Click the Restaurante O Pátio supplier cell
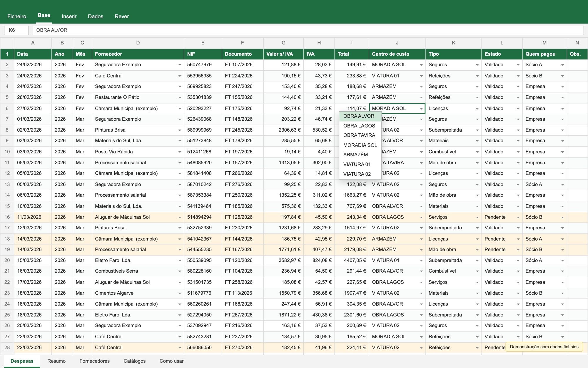The height and width of the screenshot is (368, 588). click(x=138, y=97)
